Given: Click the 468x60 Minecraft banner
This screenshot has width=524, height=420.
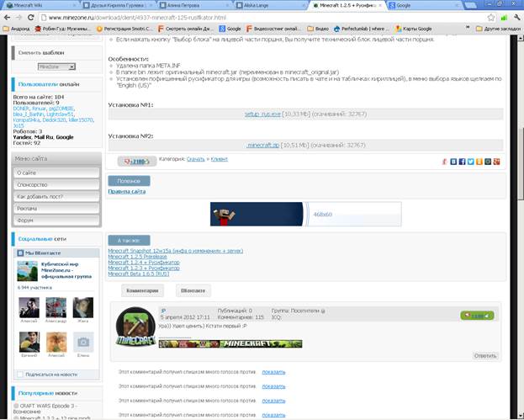Looking at the screenshot, I should coord(306,214).
